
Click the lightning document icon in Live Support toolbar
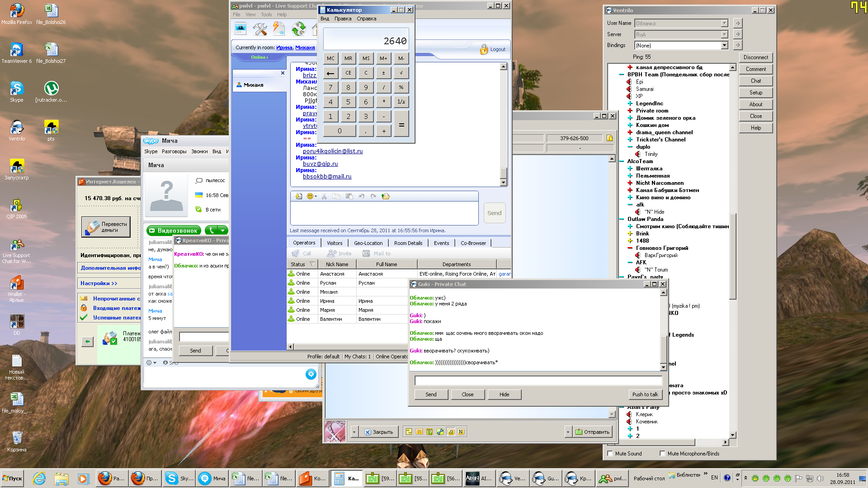tap(279, 29)
